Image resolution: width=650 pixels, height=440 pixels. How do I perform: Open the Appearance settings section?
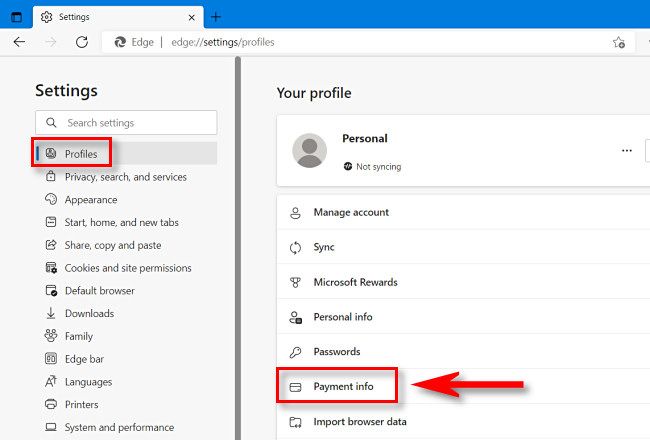(91, 200)
